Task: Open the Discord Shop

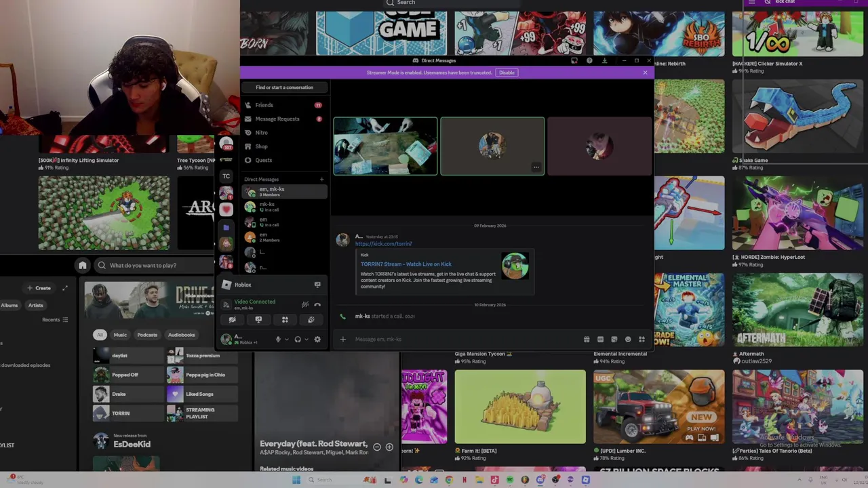Action: (x=284, y=146)
